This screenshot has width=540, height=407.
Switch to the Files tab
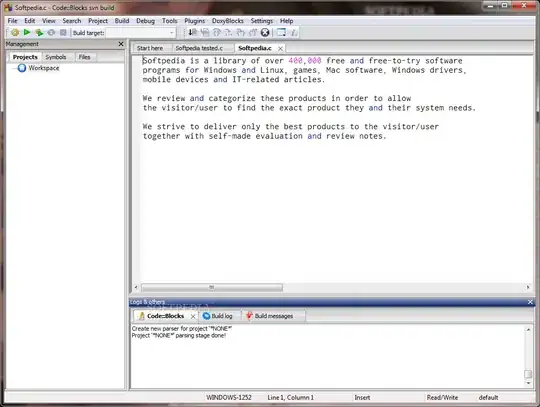[84, 57]
